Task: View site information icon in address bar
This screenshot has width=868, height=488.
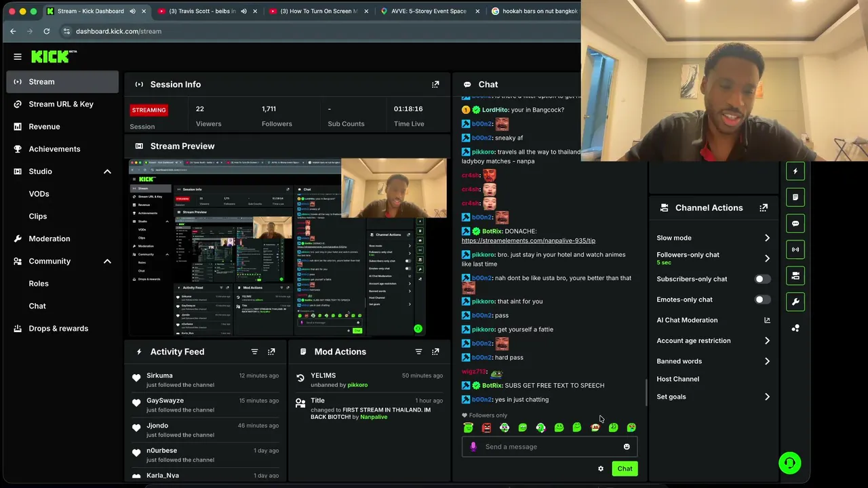Action: pyautogui.click(x=66, y=31)
